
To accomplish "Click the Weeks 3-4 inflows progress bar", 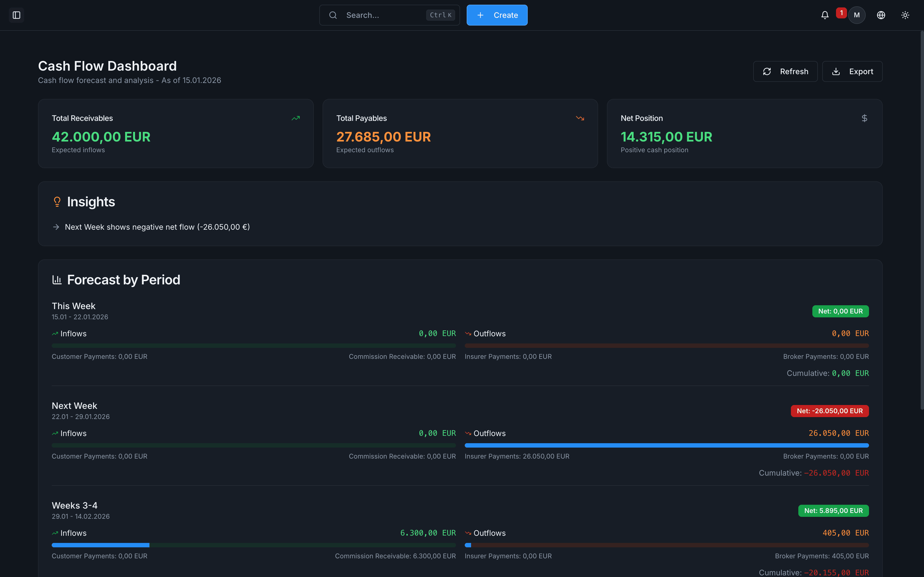I will [x=254, y=545].
